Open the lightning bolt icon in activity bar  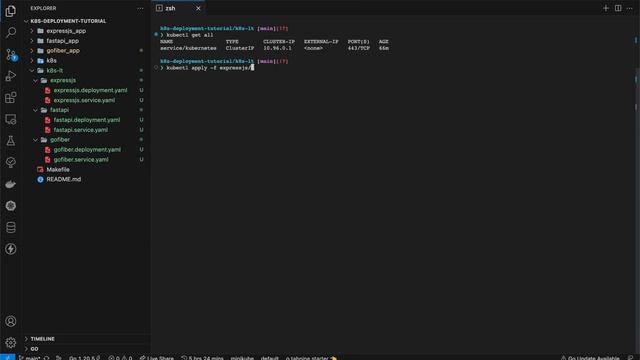(x=11, y=249)
